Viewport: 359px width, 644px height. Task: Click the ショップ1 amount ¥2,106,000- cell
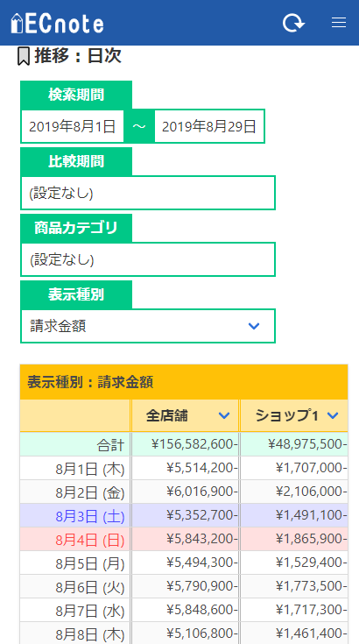click(x=294, y=492)
